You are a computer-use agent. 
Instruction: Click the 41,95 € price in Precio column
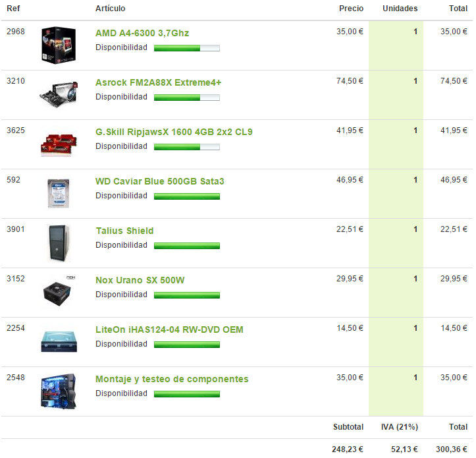350,130
